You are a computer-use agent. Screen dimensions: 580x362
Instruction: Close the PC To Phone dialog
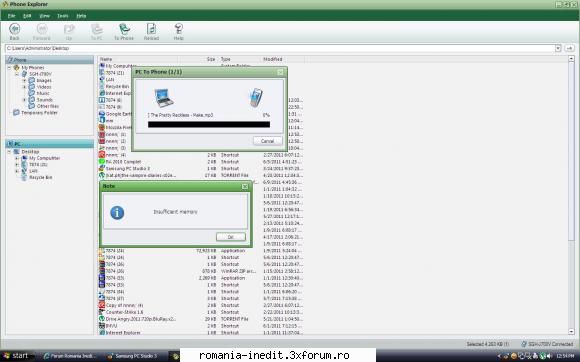(280, 72)
